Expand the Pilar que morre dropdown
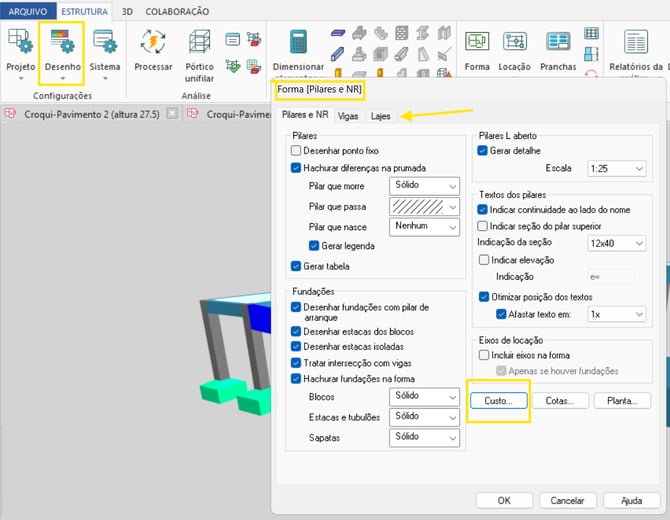This screenshot has height=520, width=670. click(424, 185)
